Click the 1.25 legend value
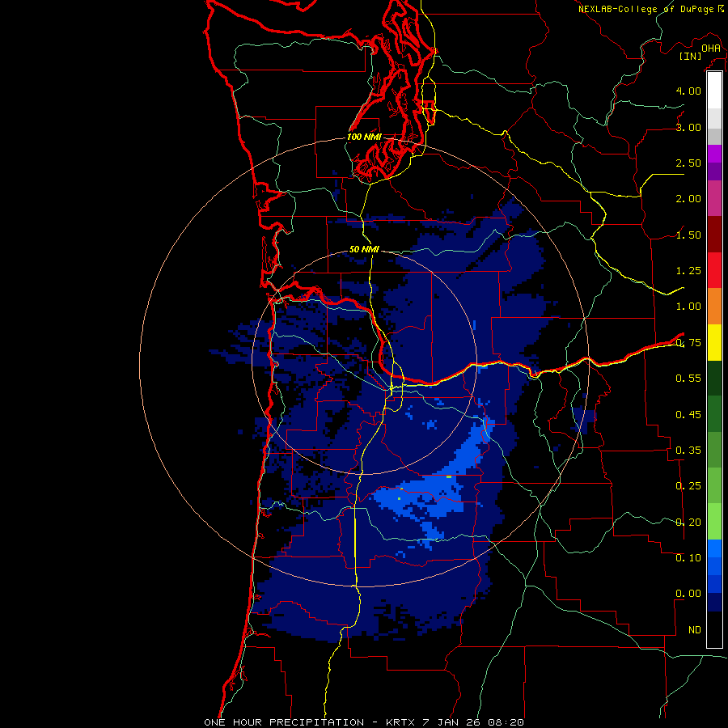728x728 pixels. click(x=688, y=271)
